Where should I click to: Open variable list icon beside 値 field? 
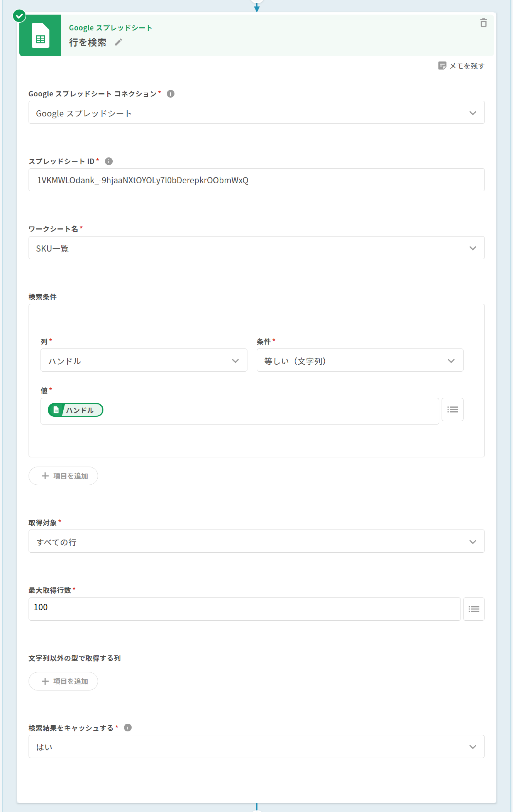(452, 410)
